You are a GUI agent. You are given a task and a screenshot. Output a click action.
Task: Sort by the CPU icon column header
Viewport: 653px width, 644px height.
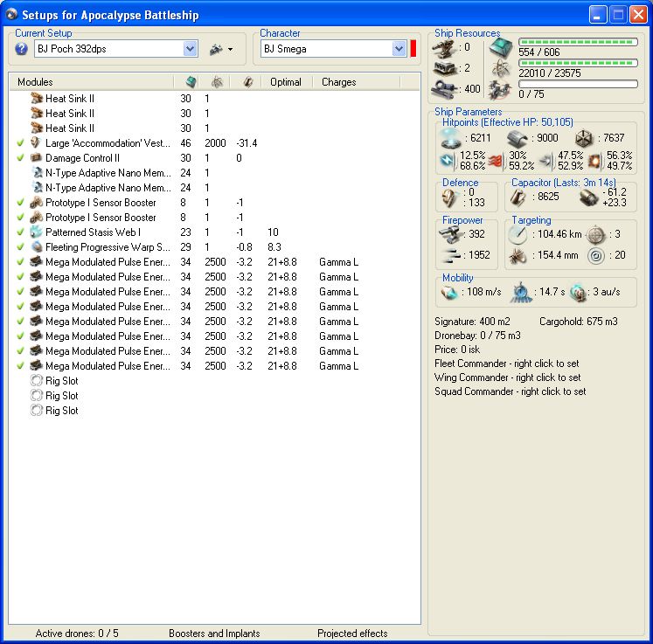[186, 82]
